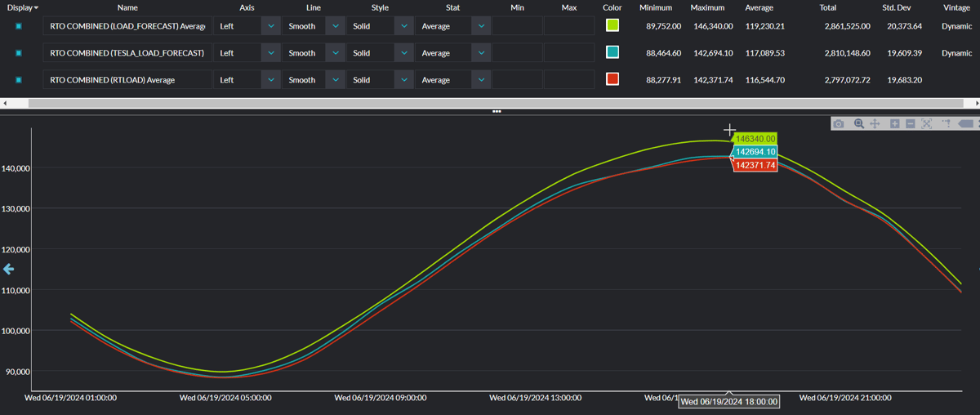Open red color swatch for RTLOAD

612,79
